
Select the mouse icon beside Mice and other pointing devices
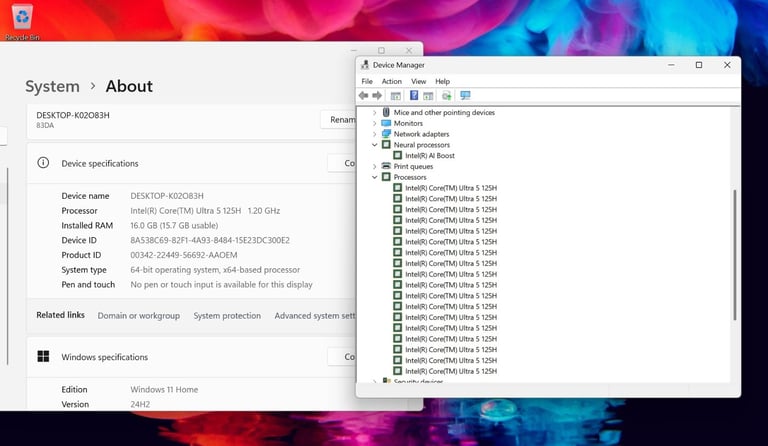pyautogui.click(x=386, y=112)
